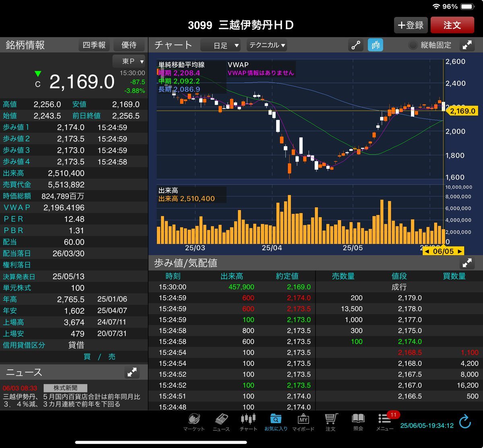483x448 pixels.
Task: Tap the large current price 2,169.0
Action: pyautogui.click(x=82, y=82)
